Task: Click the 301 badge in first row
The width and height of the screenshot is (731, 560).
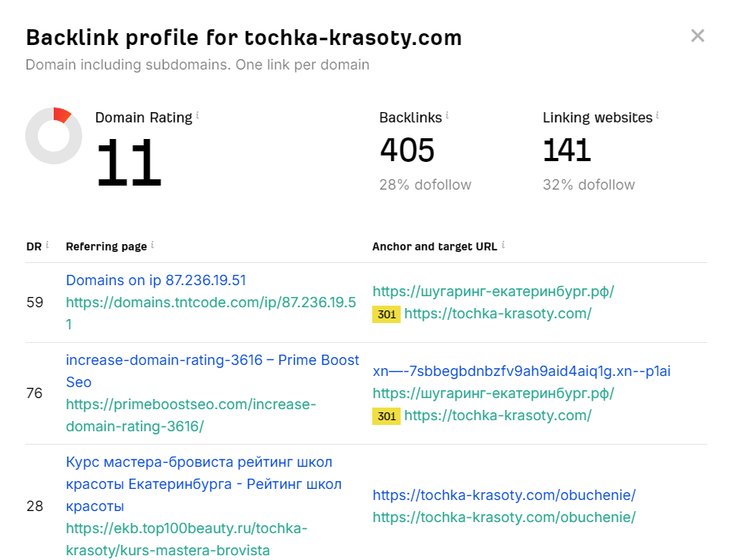Action: pyautogui.click(x=386, y=314)
